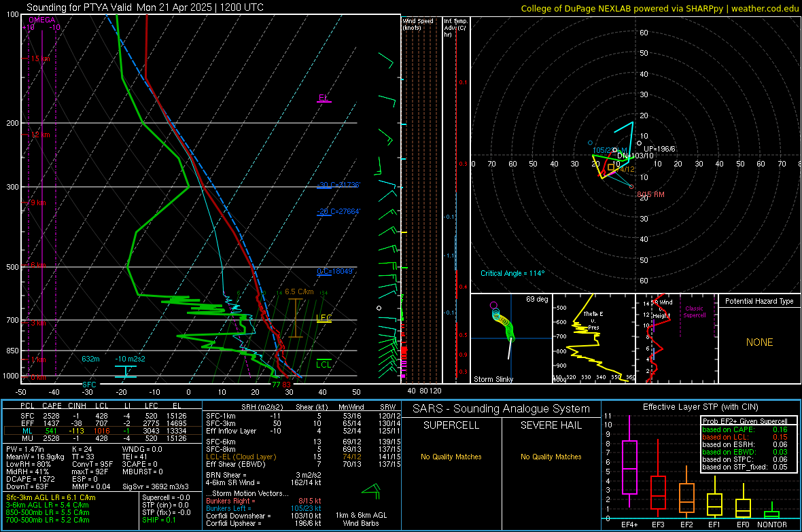
Task: Click the NONE hazard type value
Action: point(759,342)
